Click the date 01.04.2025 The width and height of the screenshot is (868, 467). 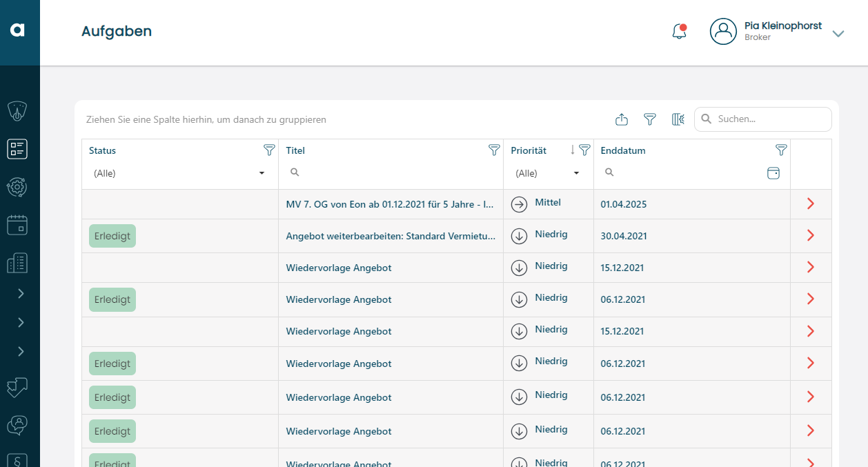coord(624,204)
